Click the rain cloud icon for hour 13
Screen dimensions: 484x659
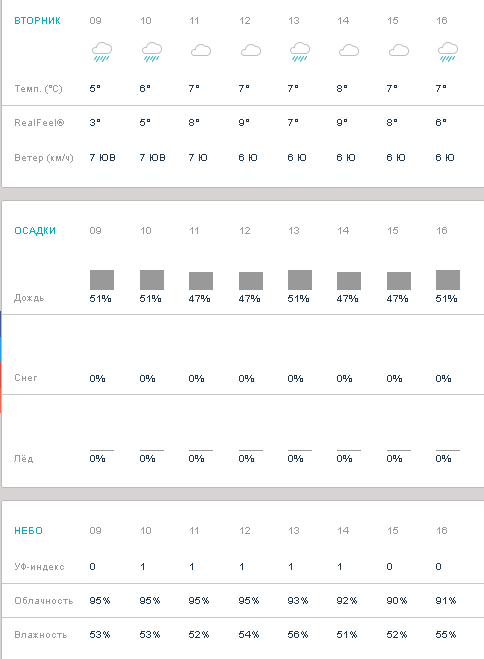pos(300,52)
